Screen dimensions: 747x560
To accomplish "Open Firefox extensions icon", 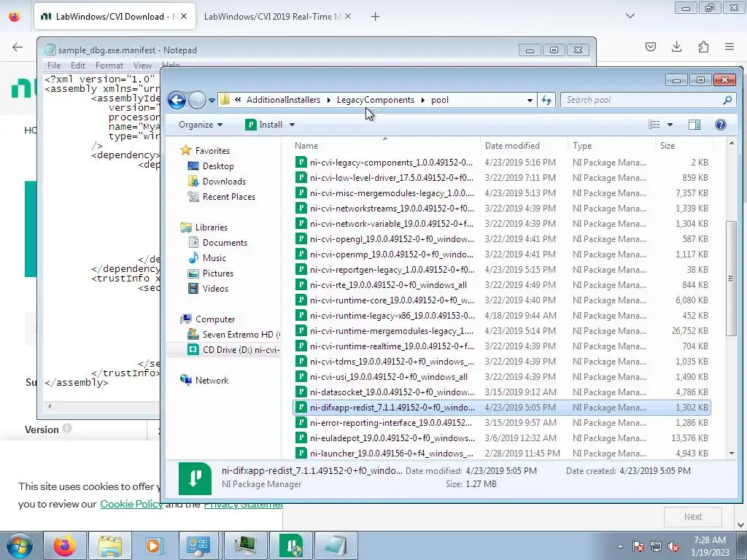I will [703, 47].
